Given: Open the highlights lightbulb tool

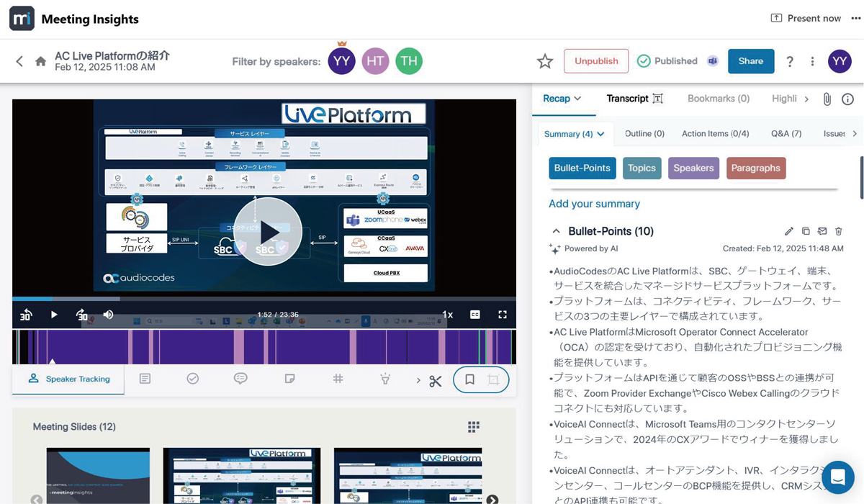Looking at the screenshot, I should [x=386, y=378].
